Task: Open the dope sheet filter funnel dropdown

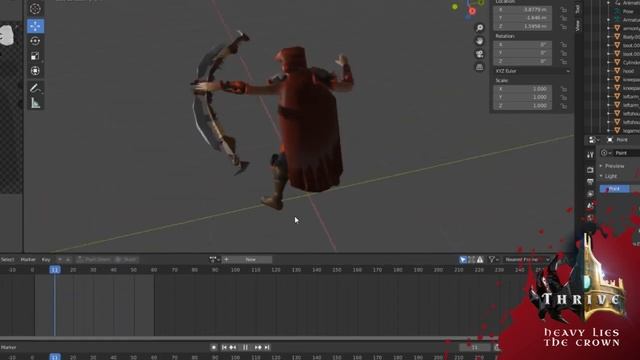Action: pos(493,260)
